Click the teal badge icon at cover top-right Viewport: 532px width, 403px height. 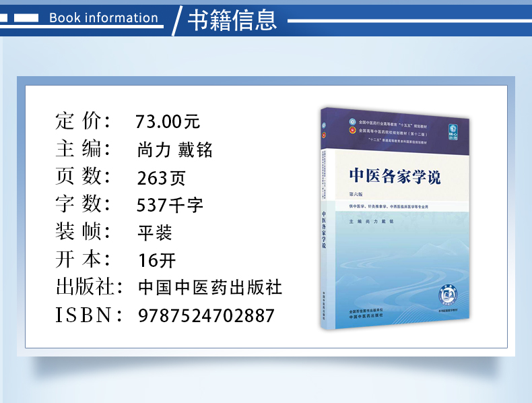pos(453,132)
